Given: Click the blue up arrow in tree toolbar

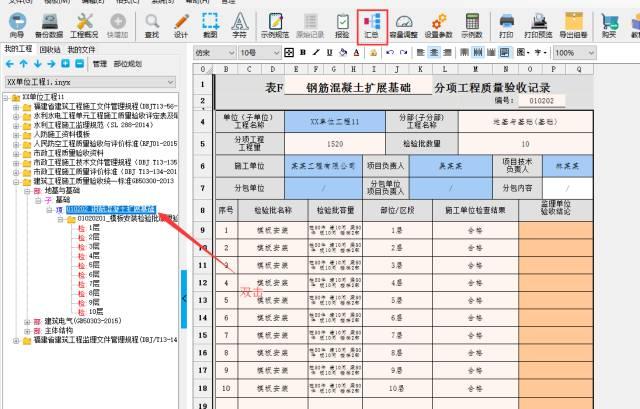Looking at the screenshot, I should pos(24,64).
